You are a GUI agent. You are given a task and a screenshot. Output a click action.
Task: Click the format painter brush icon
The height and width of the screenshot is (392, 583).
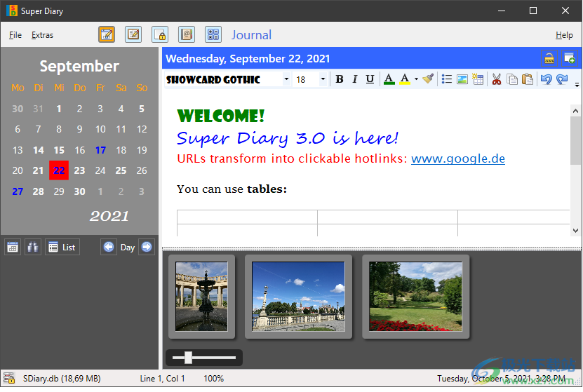[x=428, y=79]
